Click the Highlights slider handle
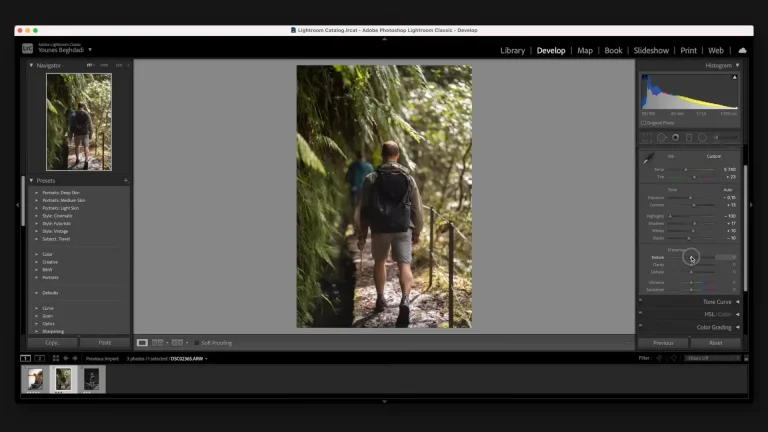Image resolution: width=768 pixels, height=432 pixels. pyautogui.click(x=671, y=216)
